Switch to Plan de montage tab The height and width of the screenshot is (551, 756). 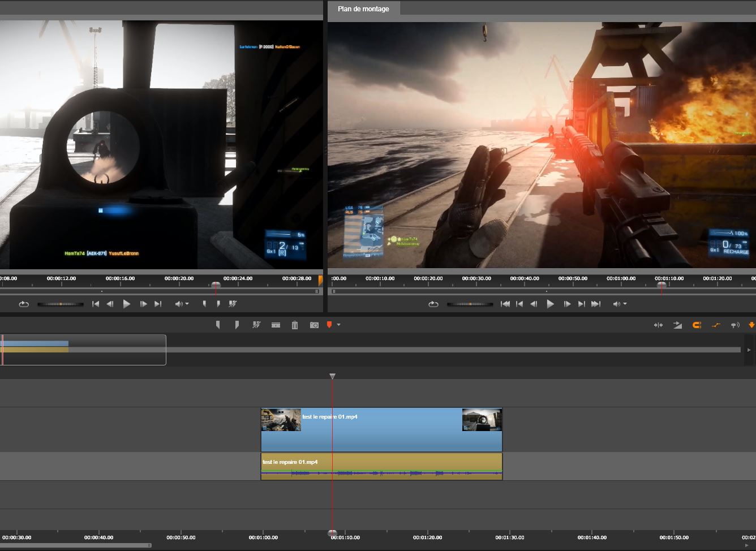363,8
